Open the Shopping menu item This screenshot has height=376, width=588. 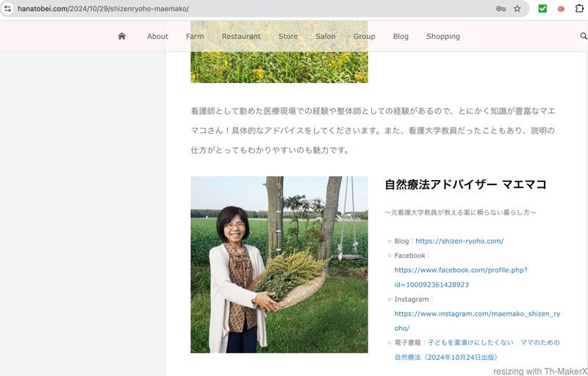(x=443, y=36)
